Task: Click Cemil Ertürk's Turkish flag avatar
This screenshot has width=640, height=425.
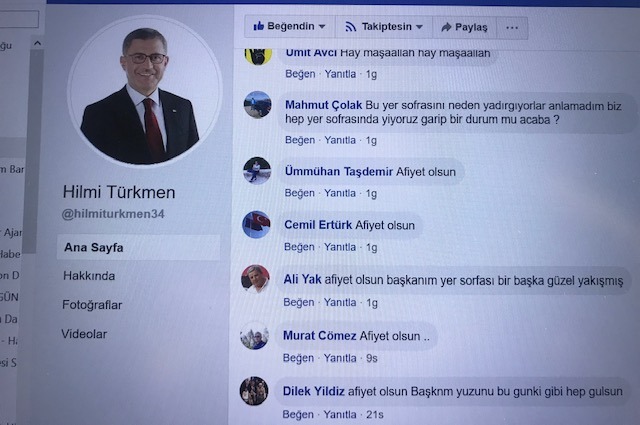Action: (x=256, y=225)
